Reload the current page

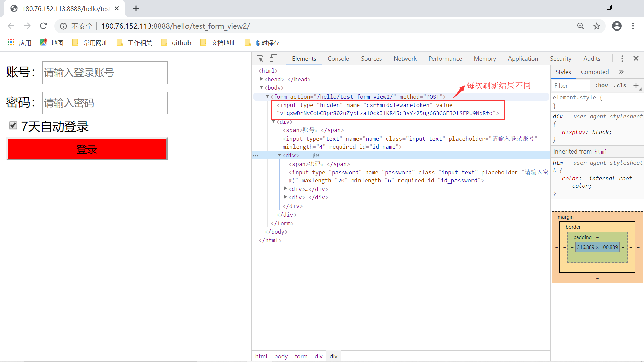tap(43, 26)
